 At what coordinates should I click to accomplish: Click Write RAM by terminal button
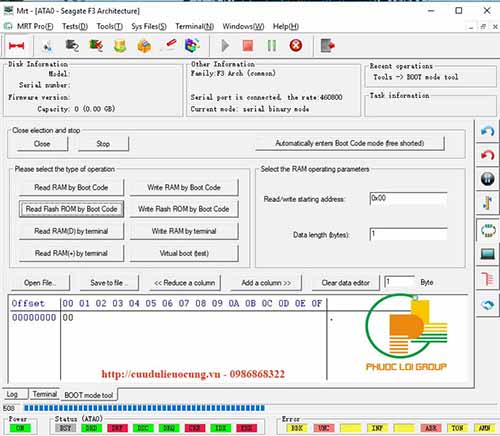tap(184, 231)
